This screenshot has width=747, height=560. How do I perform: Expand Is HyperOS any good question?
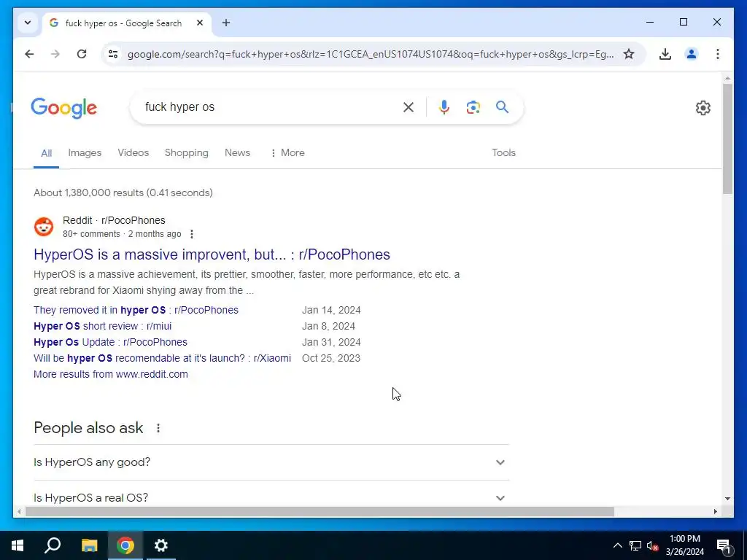(x=271, y=462)
